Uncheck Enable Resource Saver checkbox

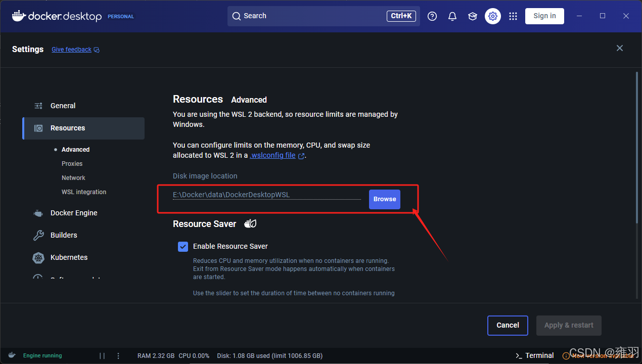point(183,246)
